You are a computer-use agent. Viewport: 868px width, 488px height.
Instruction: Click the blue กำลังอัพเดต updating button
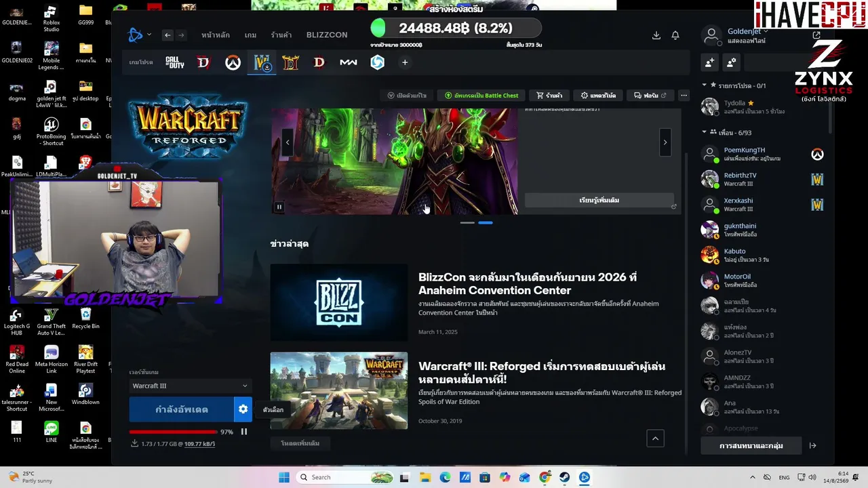point(182,409)
